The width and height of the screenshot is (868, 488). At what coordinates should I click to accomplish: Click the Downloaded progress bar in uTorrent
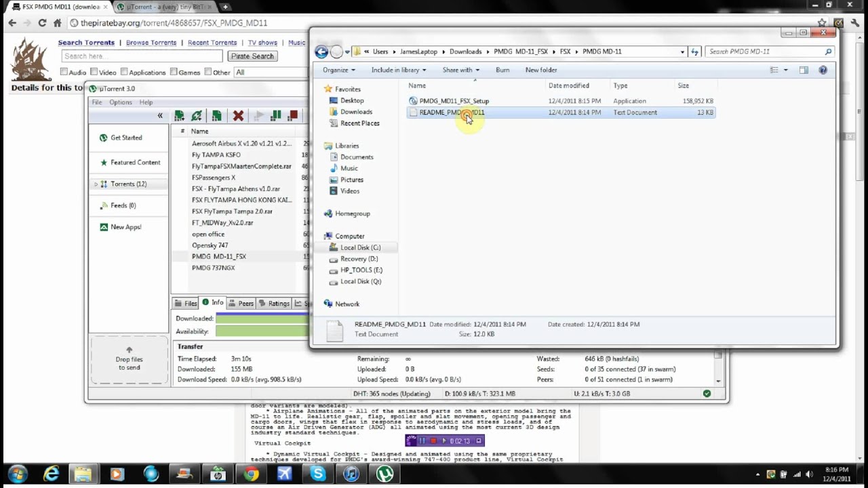tap(262, 318)
